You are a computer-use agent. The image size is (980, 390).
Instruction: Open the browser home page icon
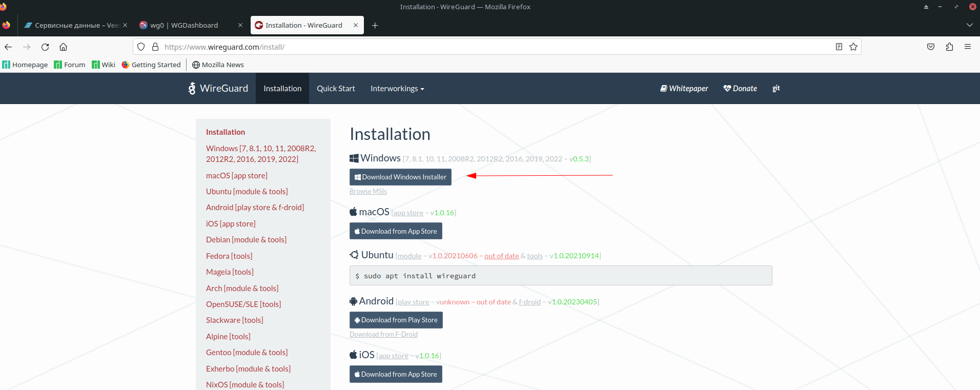click(64, 47)
